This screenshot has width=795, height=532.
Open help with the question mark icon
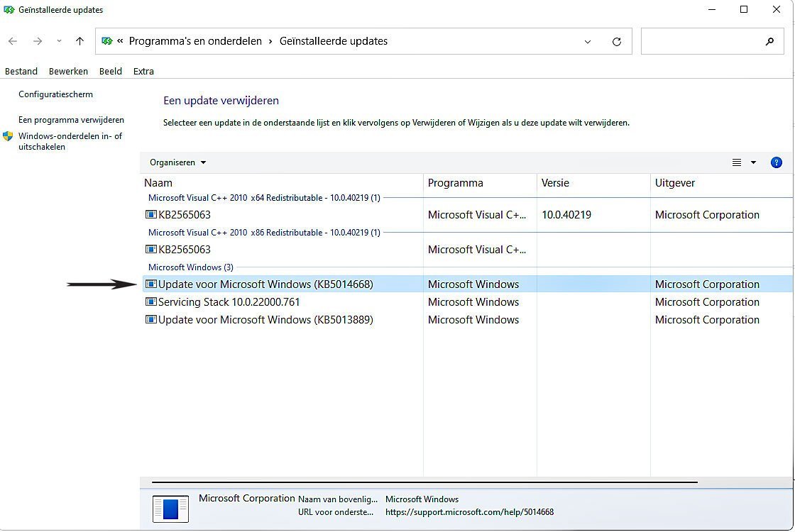click(777, 162)
